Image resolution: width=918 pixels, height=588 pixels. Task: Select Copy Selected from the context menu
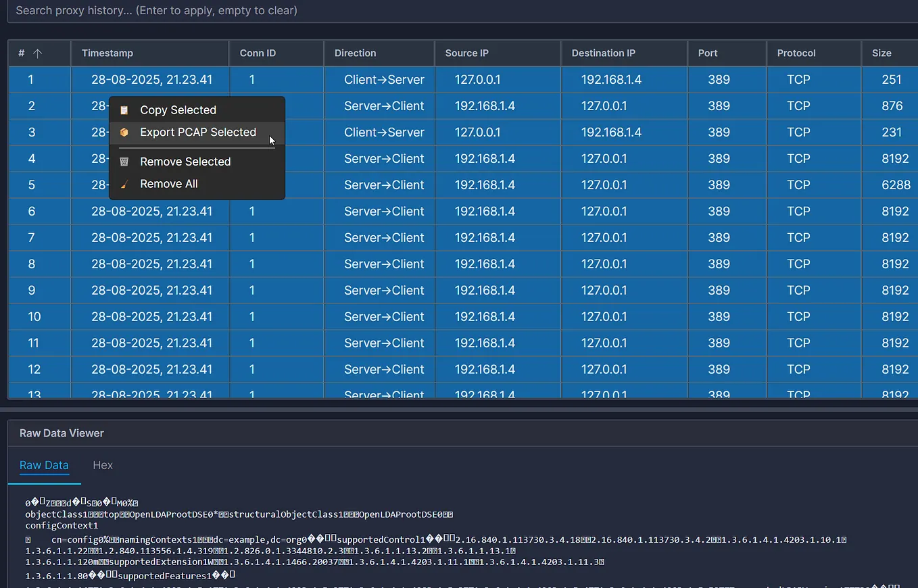pyautogui.click(x=178, y=109)
